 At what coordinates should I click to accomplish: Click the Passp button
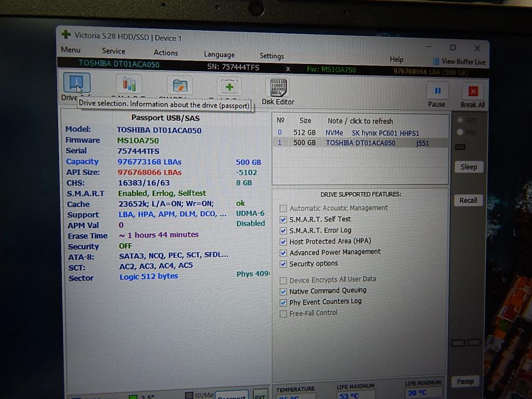tap(465, 381)
